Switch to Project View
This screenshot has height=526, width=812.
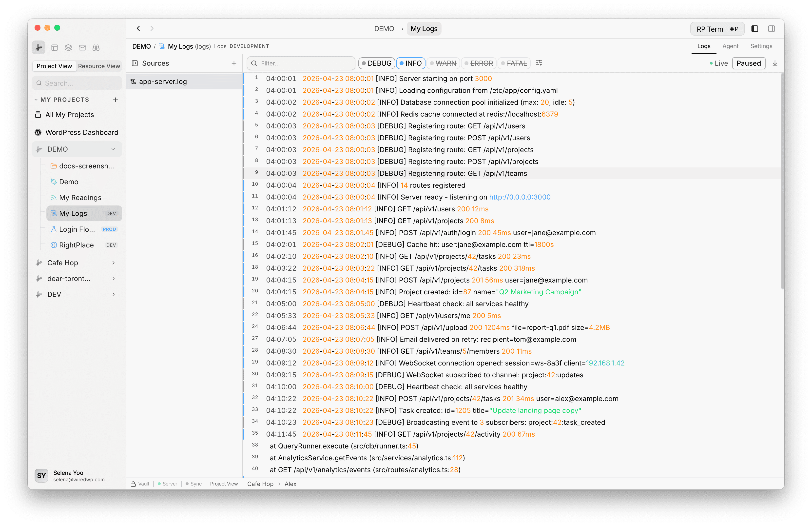(54, 66)
